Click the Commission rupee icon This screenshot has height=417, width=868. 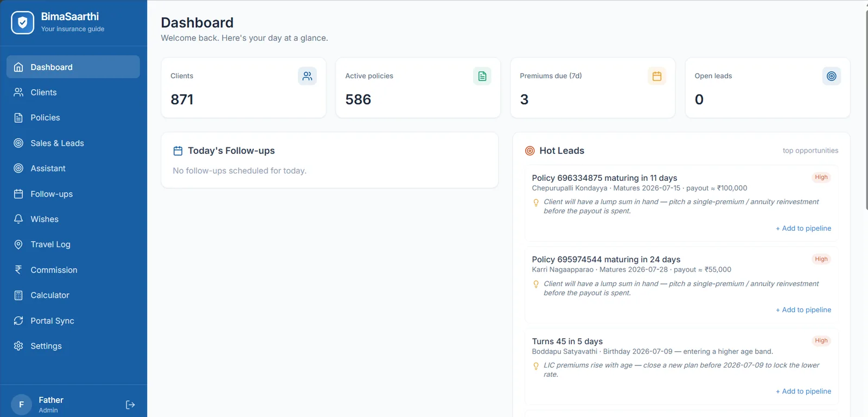point(18,270)
